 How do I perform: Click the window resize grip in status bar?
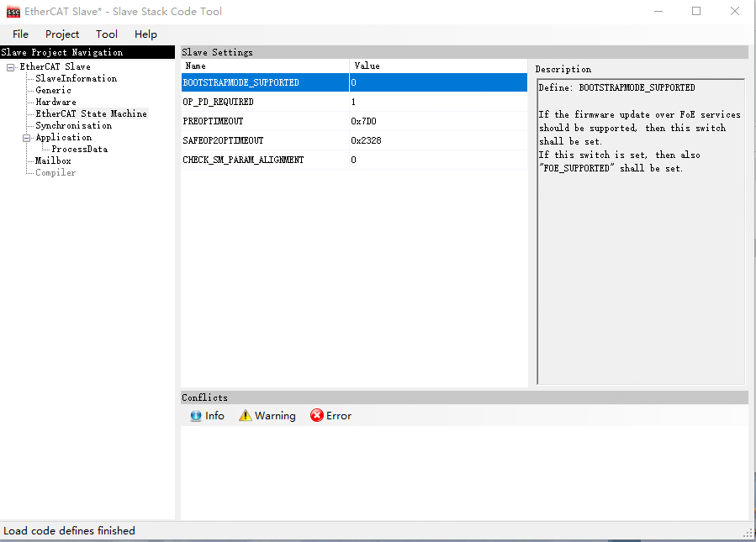click(x=748, y=533)
